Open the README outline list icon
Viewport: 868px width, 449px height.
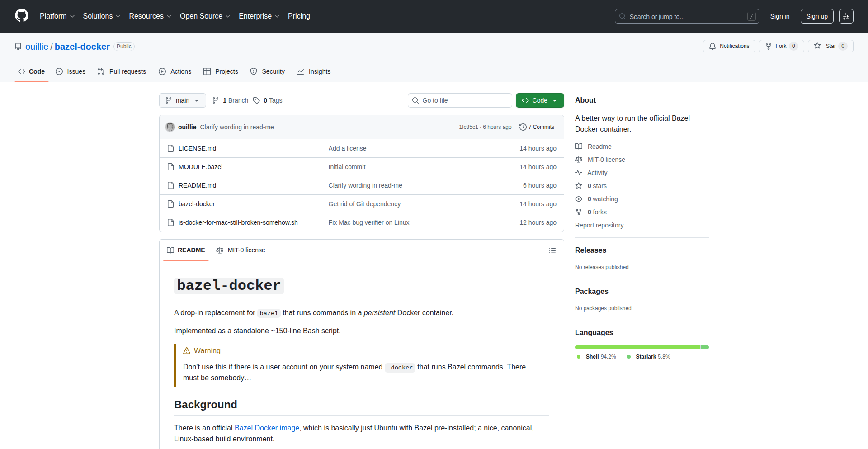(552, 250)
